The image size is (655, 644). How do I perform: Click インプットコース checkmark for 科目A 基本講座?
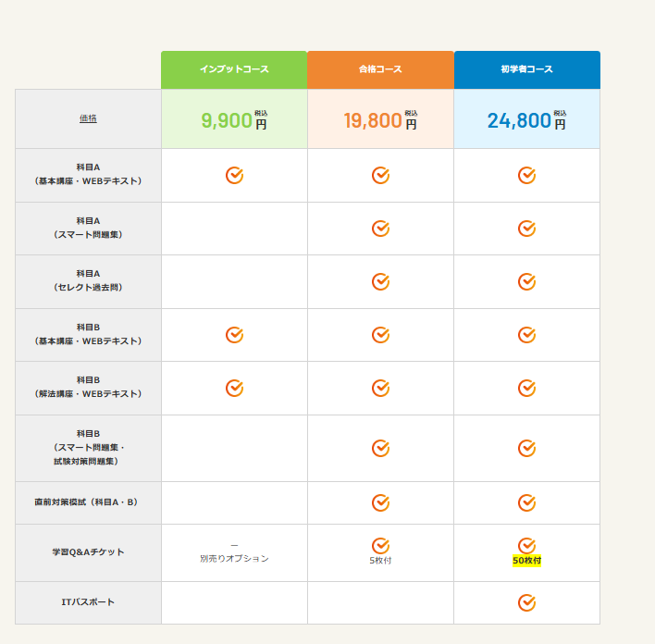pyautogui.click(x=234, y=175)
